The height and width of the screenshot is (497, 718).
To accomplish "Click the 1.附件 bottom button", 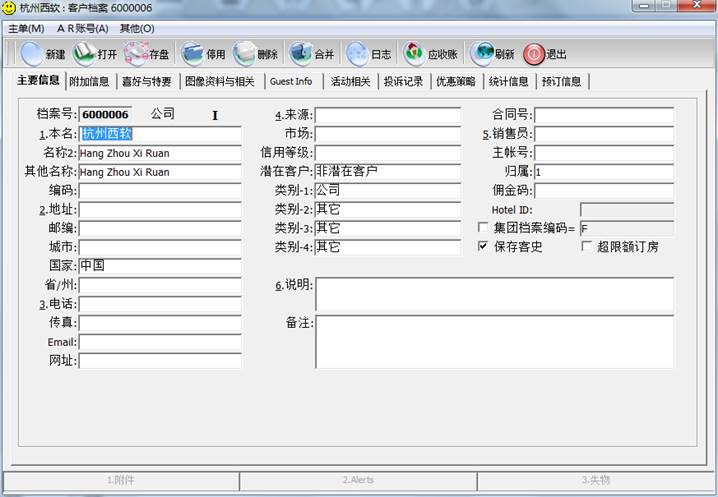I will pos(121,480).
